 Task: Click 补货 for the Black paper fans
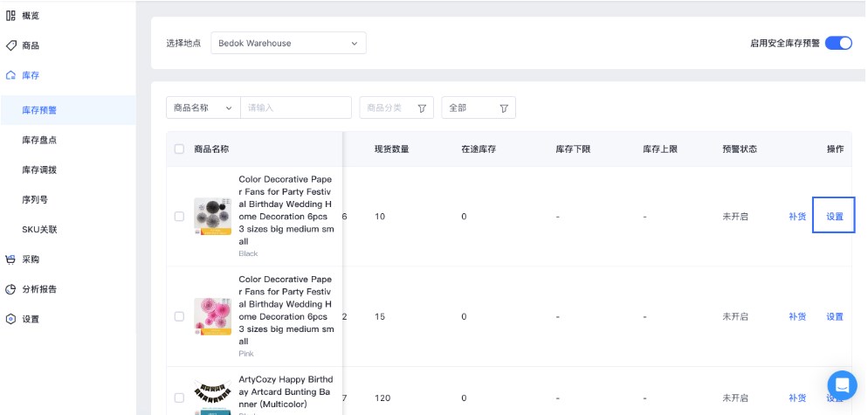pyautogui.click(x=796, y=217)
